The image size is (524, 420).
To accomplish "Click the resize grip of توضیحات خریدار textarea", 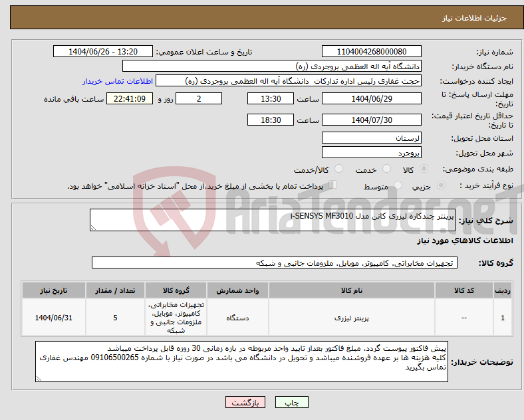I will 39,379.
